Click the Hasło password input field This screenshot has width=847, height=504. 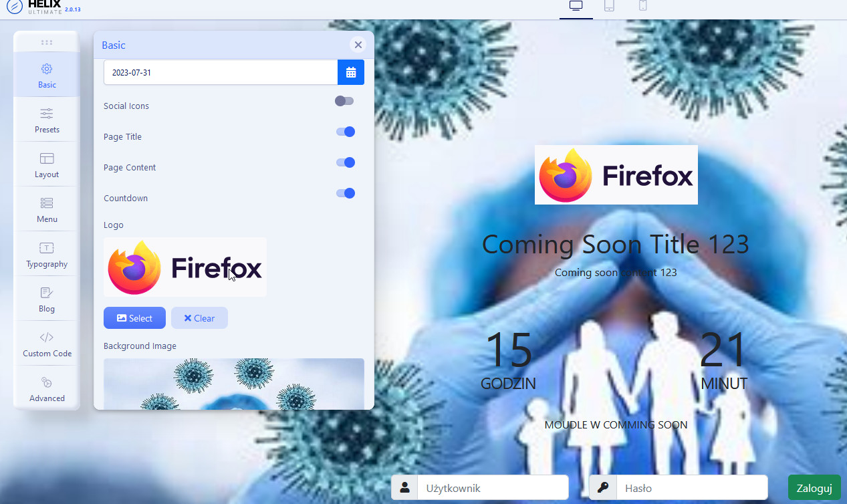point(692,488)
